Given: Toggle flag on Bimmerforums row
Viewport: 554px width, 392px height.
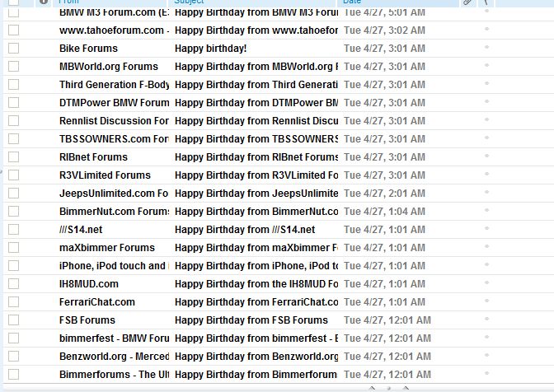Looking at the screenshot, I should point(487,373).
